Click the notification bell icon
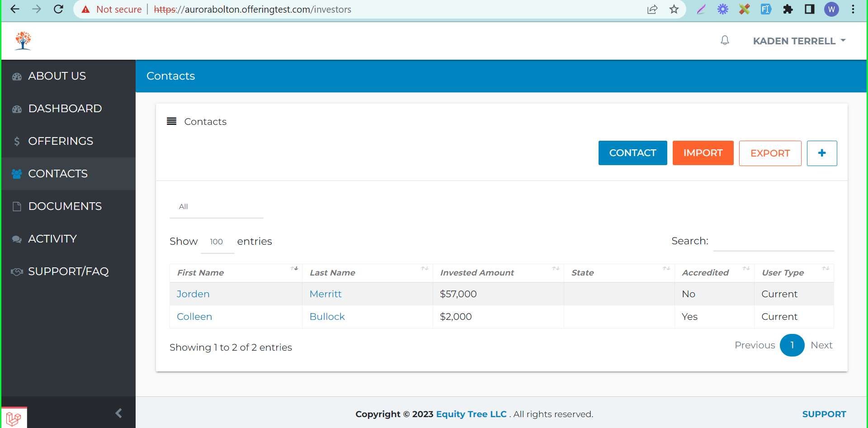 pyautogui.click(x=725, y=41)
